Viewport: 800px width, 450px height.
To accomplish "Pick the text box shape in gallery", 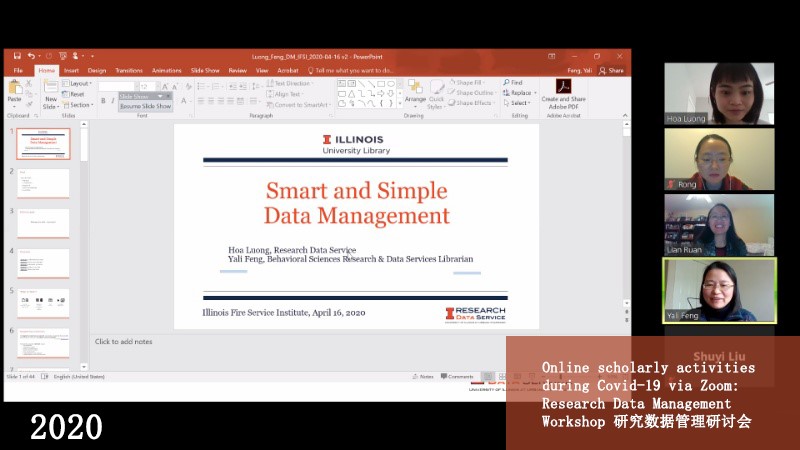I will [x=342, y=84].
